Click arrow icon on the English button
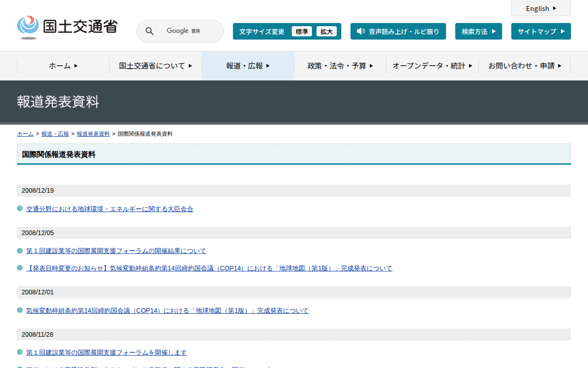This screenshot has height=368, width=588. pos(554,8)
